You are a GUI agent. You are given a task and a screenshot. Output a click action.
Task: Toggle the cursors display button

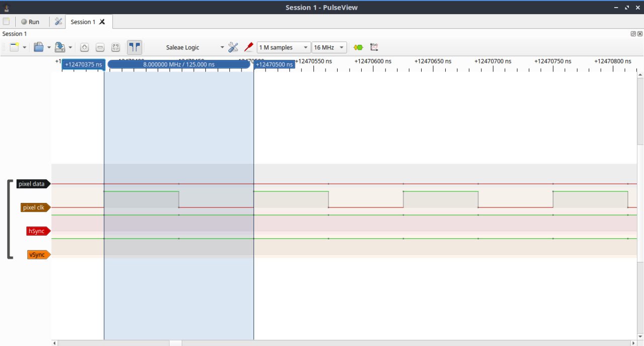(134, 47)
